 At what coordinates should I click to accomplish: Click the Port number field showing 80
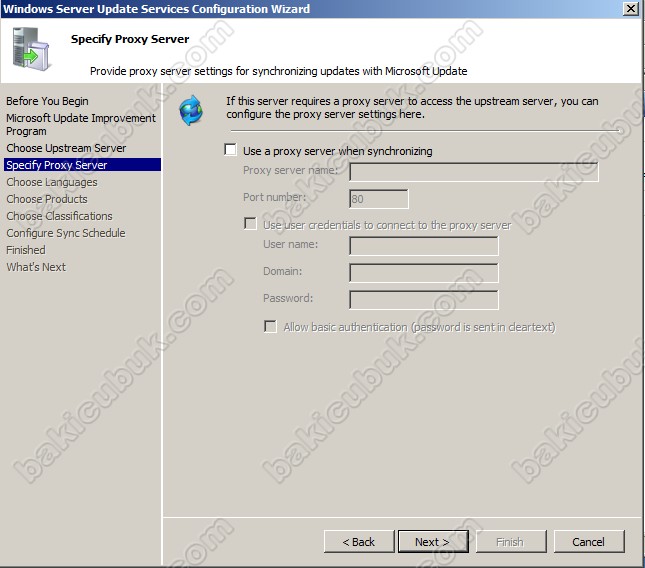click(379, 199)
